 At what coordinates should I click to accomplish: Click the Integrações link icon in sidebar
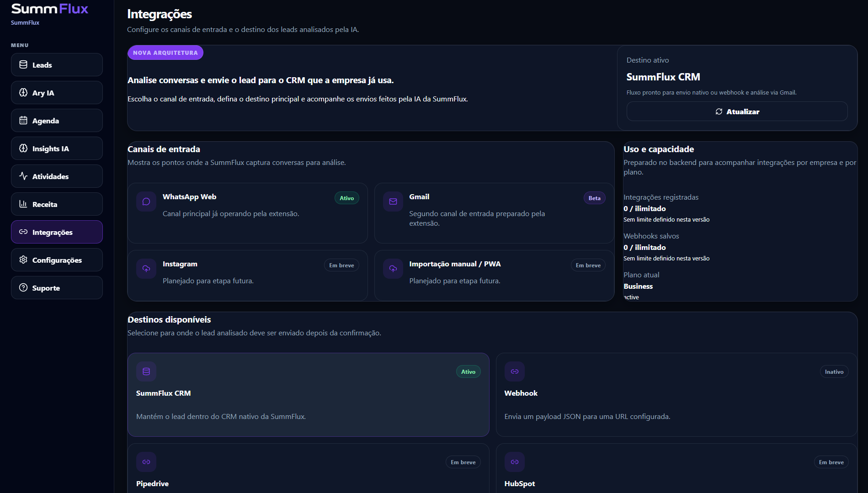[x=23, y=232]
